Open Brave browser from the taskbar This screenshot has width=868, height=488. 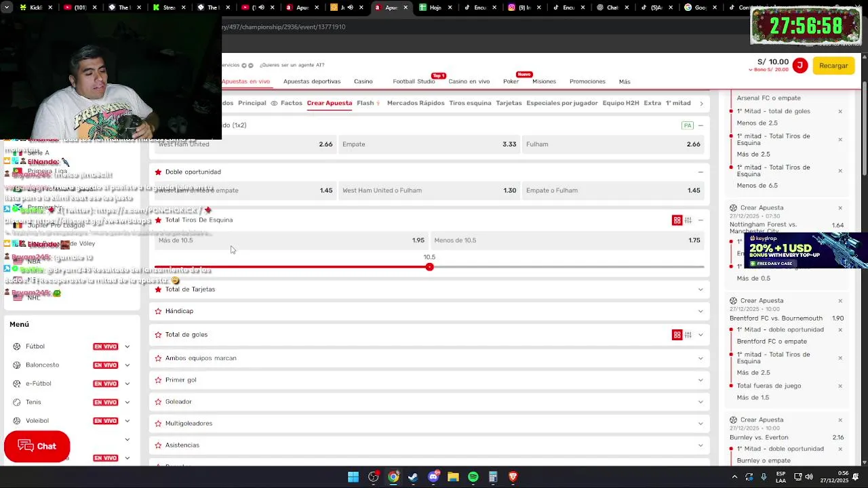click(513, 477)
